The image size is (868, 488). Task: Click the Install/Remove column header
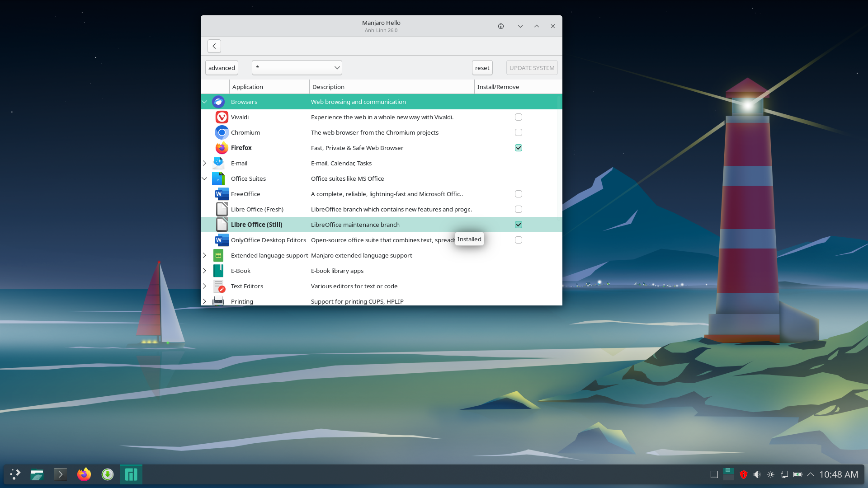tap(518, 87)
